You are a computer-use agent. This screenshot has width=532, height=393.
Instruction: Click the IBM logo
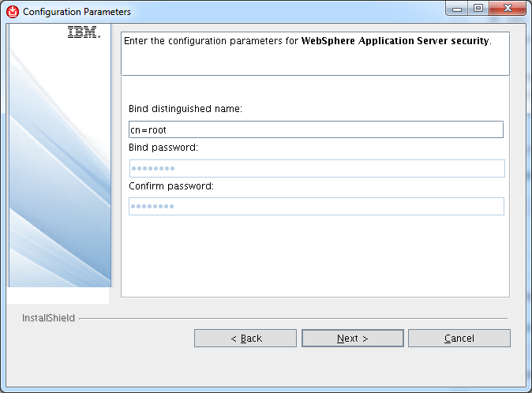point(84,32)
